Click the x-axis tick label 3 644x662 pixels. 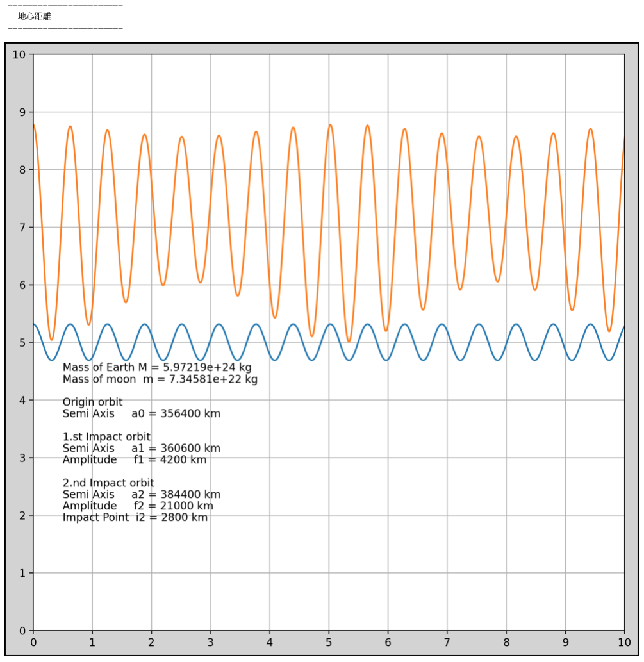[210, 641]
